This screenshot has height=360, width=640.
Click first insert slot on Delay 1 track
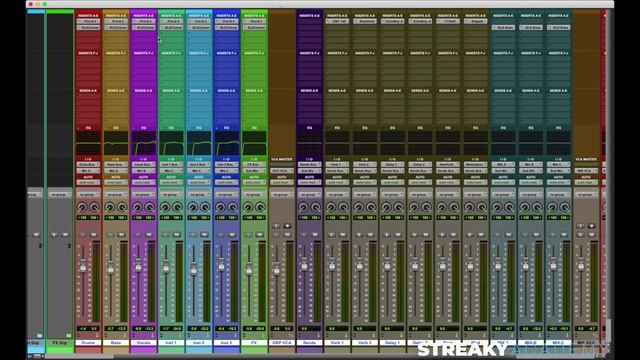pyautogui.click(x=393, y=21)
